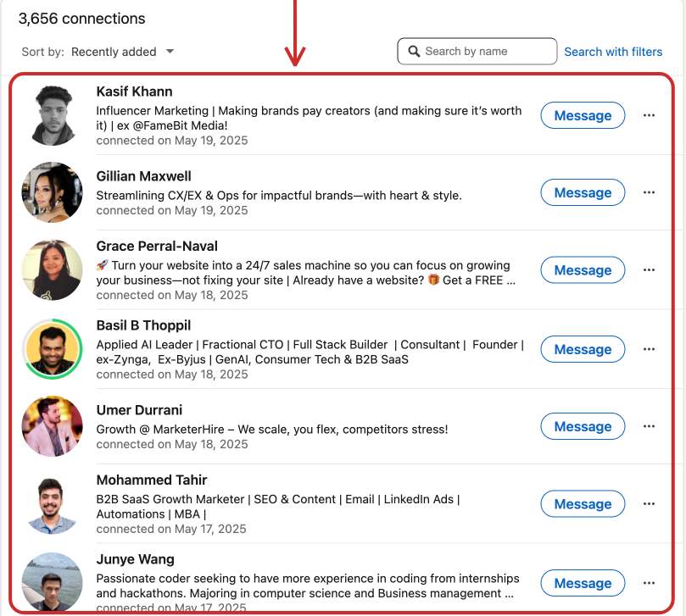Viewport: 686px width, 616px height.
Task: Open the more options menu for Kasif Khann
Action: pyautogui.click(x=649, y=115)
